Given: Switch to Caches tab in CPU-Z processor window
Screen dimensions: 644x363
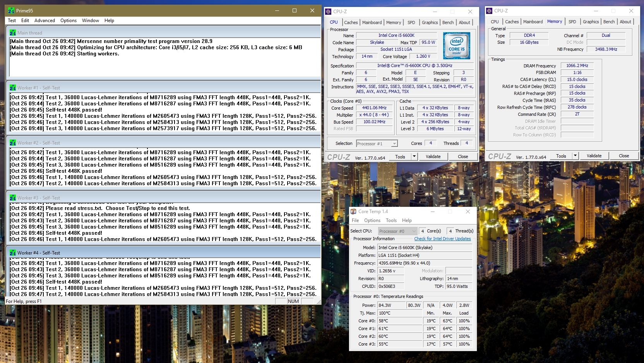Looking at the screenshot, I should [351, 22].
